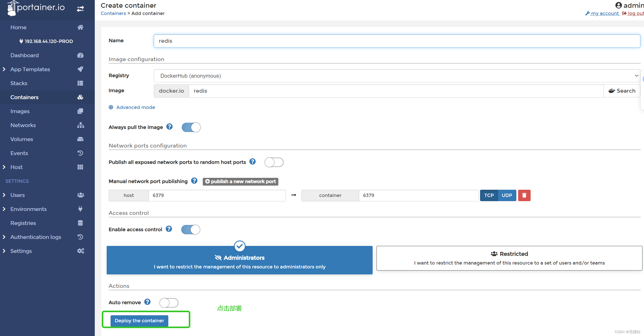Select the Restricted access option
This screenshot has width=644, height=336.
coord(509,258)
